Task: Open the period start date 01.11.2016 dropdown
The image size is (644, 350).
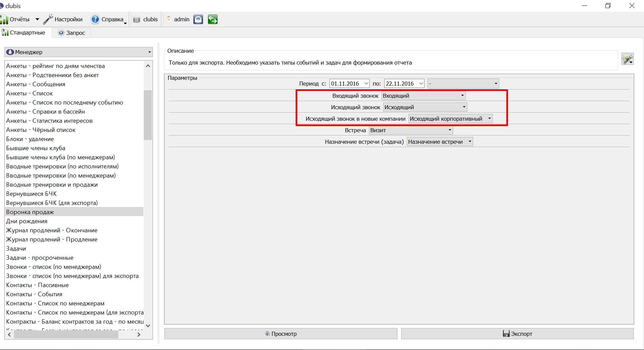Action: point(366,84)
